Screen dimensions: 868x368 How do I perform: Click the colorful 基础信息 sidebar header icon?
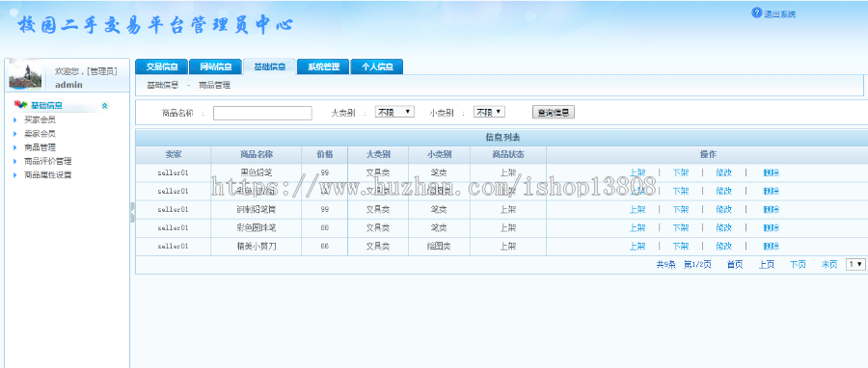click(x=20, y=105)
